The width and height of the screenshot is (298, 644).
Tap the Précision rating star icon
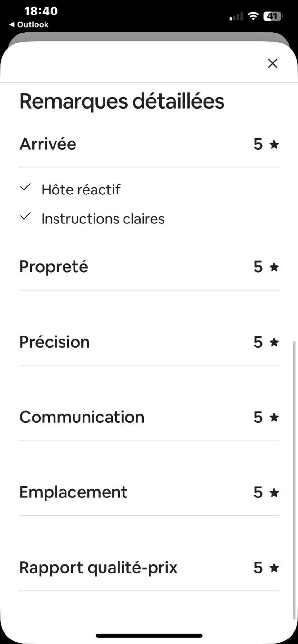tap(274, 342)
